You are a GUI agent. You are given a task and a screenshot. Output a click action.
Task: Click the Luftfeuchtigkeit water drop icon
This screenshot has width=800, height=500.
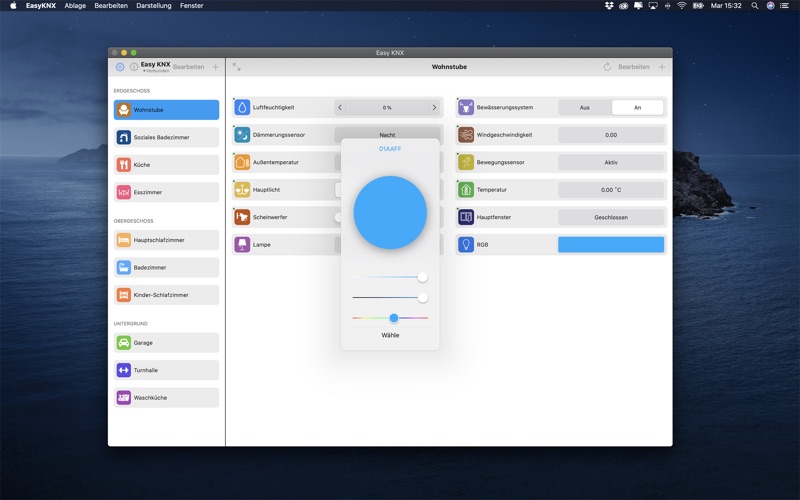point(242,108)
